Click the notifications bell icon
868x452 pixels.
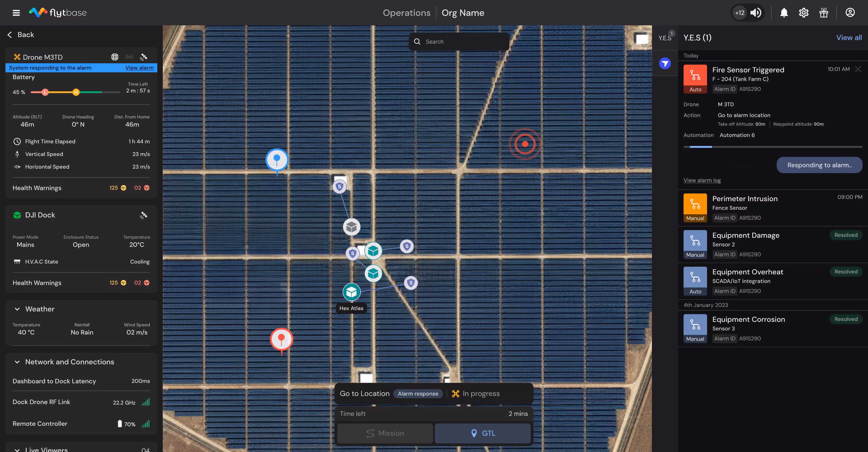point(784,13)
